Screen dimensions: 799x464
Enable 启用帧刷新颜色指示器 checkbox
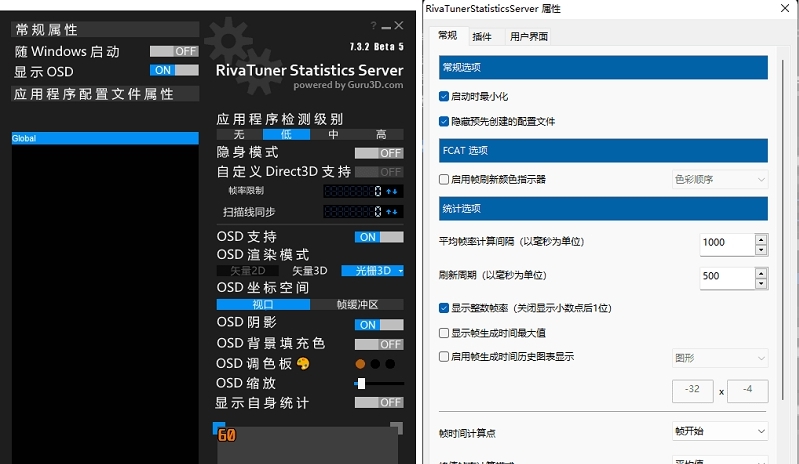(444, 179)
